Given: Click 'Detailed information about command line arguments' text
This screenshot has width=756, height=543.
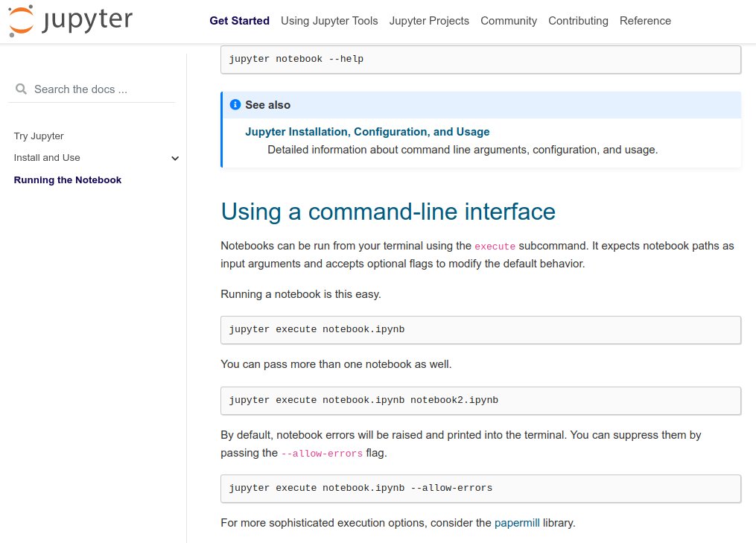Looking at the screenshot, I should tap(463, 150).
